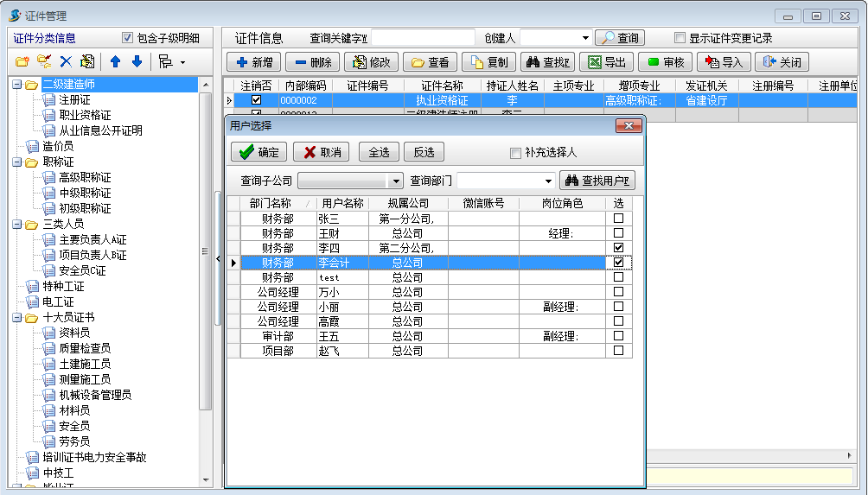Viewport: 868px width, 495px height.
Task: Click the 查询关键字 search input field
Action: [x=423, y=38]
